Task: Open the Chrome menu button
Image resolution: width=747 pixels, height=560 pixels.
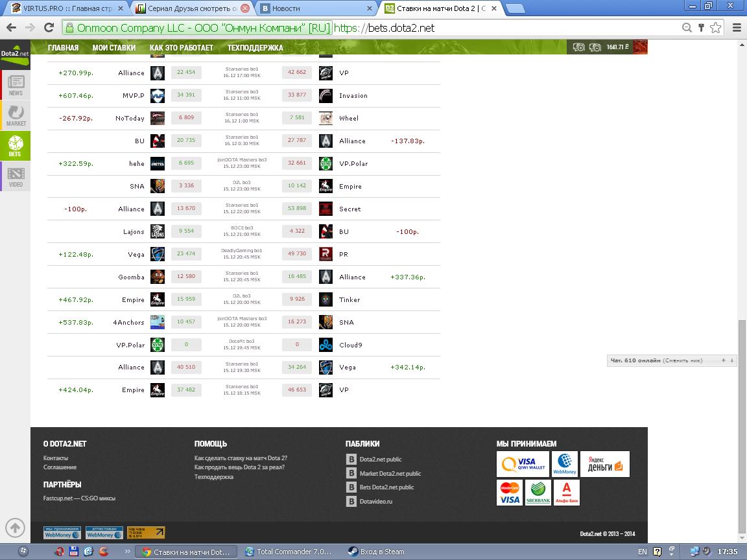Action: tap(737, 28)
